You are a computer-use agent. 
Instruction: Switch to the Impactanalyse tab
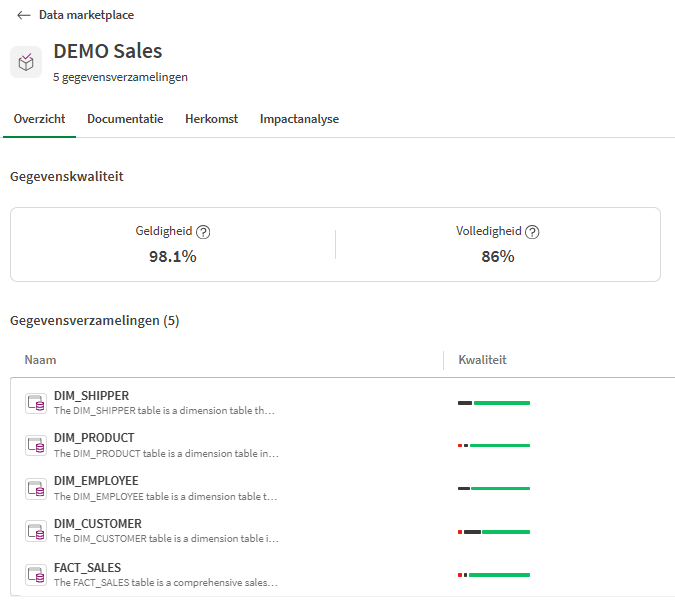pyautogui.click(x=299, y=119)
